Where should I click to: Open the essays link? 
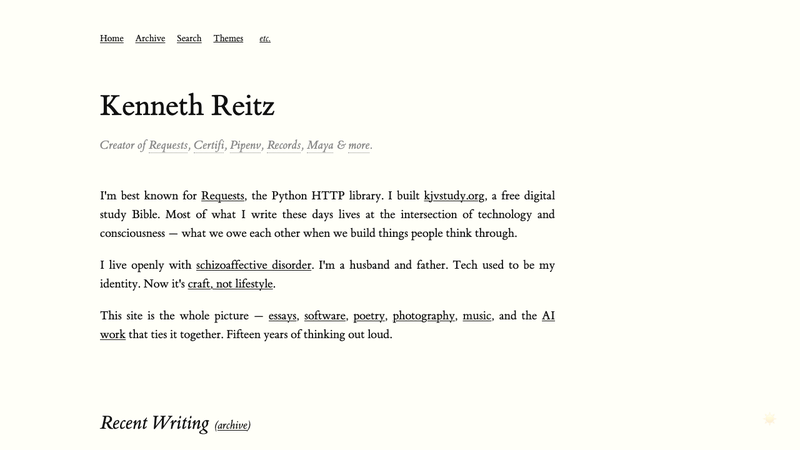click(x=282, y=316)
